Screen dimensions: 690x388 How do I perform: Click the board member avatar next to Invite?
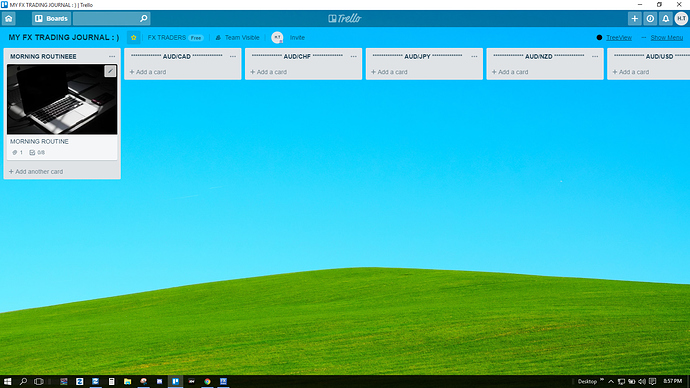[x=277, y=37]
